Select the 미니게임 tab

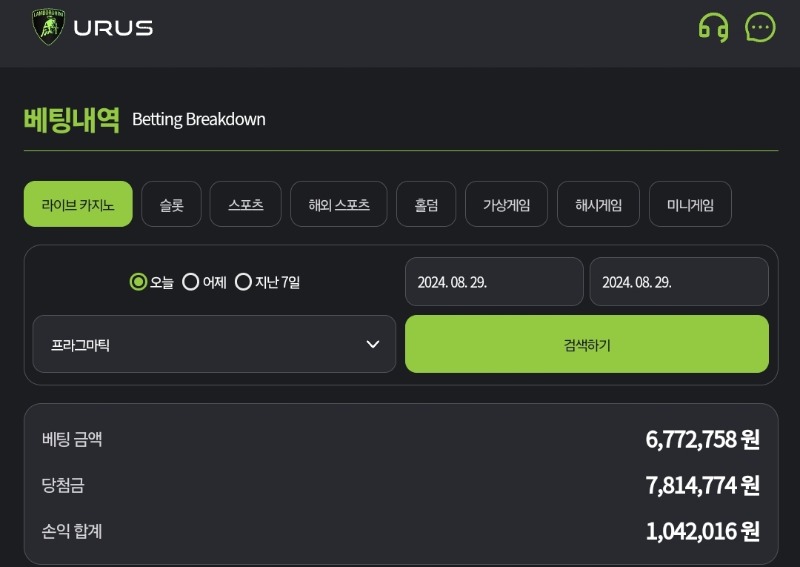[x=690, y=204]
